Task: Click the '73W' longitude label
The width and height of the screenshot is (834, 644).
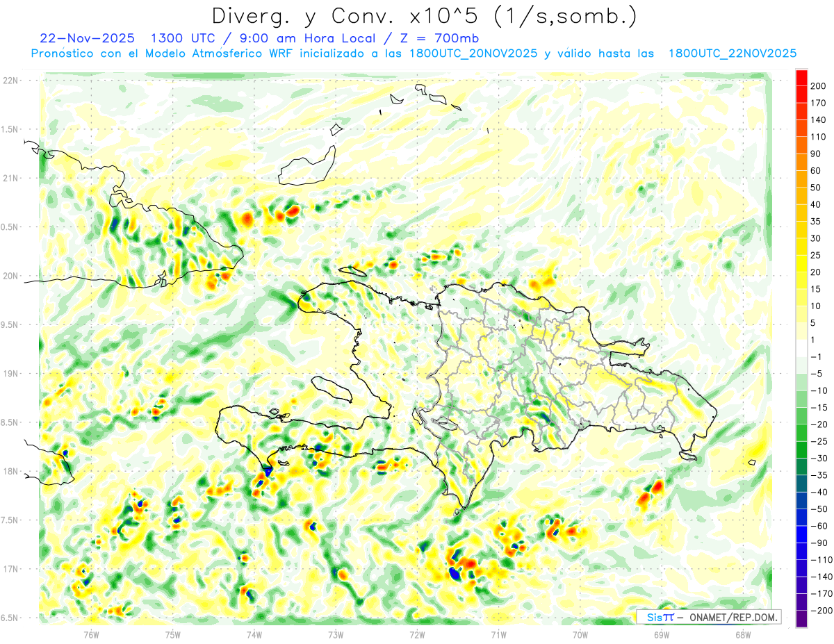Action: click(x=336, y=634)
